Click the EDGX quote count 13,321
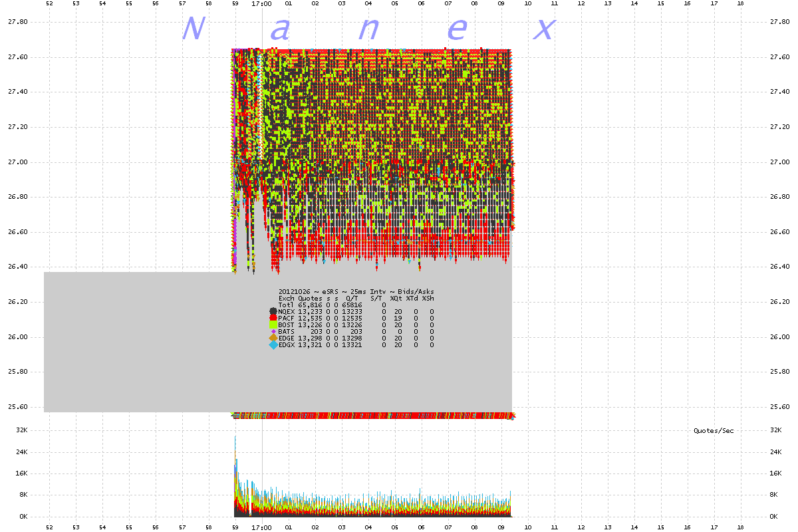The width and height of the screenshot is (798, 532). click(310, 344)
